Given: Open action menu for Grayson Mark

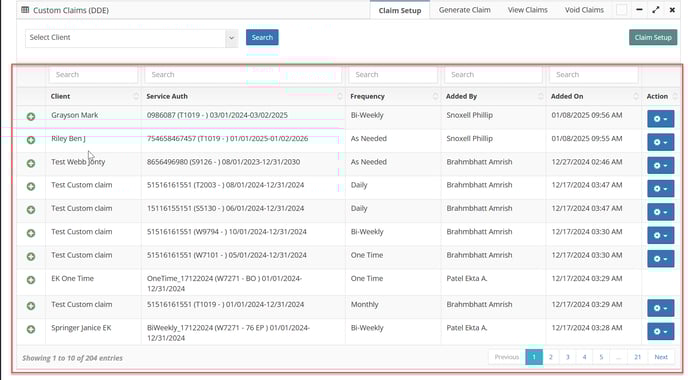Looking at the screenshot, I should [x=660, y=119].
